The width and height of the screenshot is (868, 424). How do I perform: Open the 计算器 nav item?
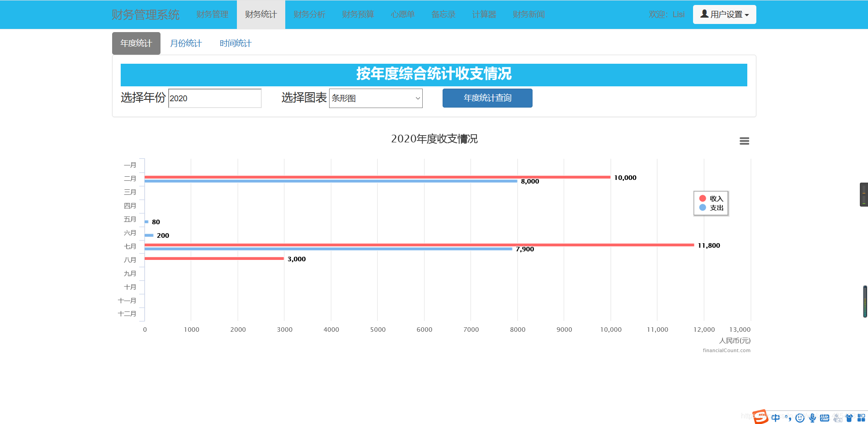pyautogui.click(x=484, y=14)
